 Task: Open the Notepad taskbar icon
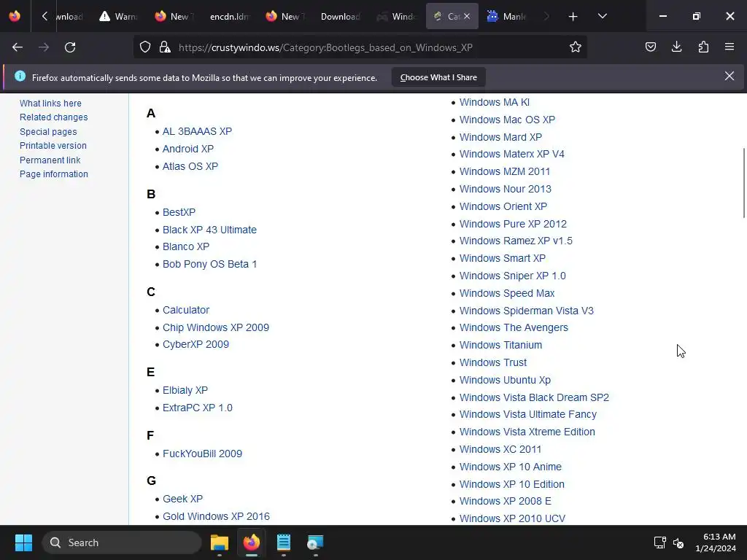tap(284, 542)
